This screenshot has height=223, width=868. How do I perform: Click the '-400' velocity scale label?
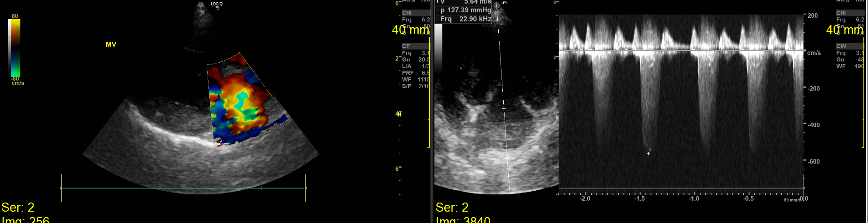pyautogui.click(x=813, y=125)
